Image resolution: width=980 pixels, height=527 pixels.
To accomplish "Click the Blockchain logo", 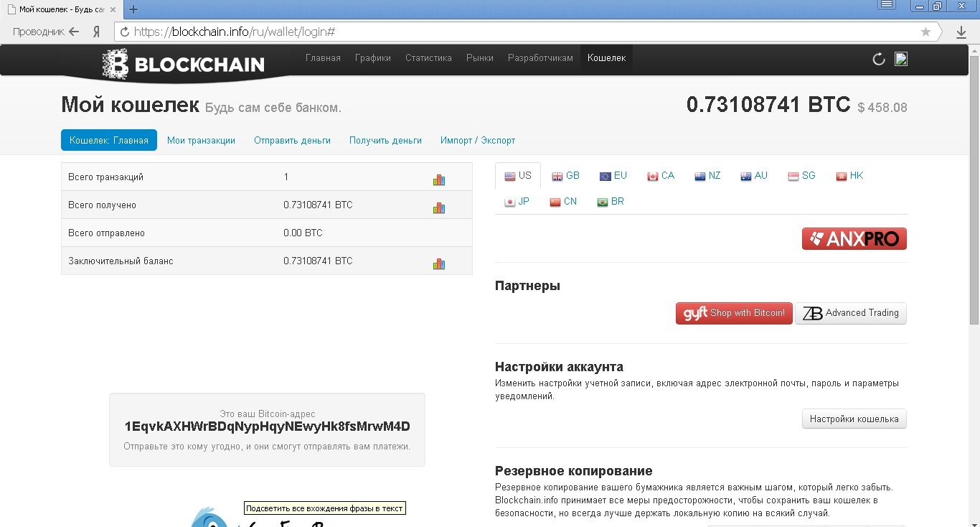I will click(183, 64).
